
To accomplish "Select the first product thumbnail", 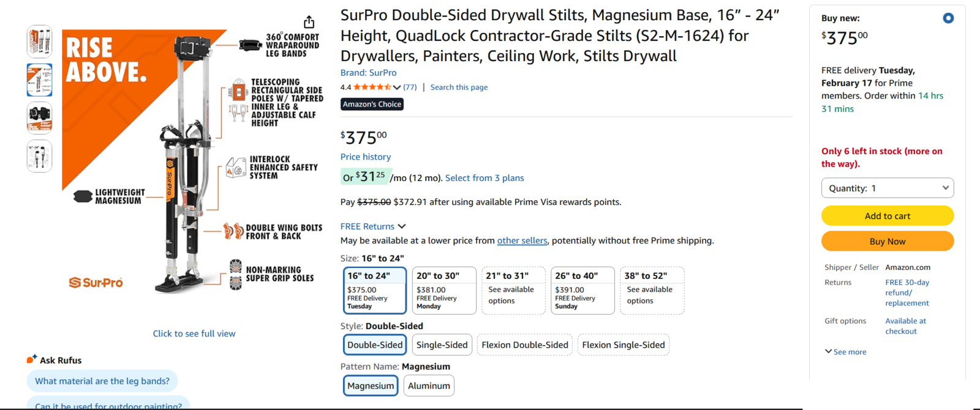I will coord(39,42).
